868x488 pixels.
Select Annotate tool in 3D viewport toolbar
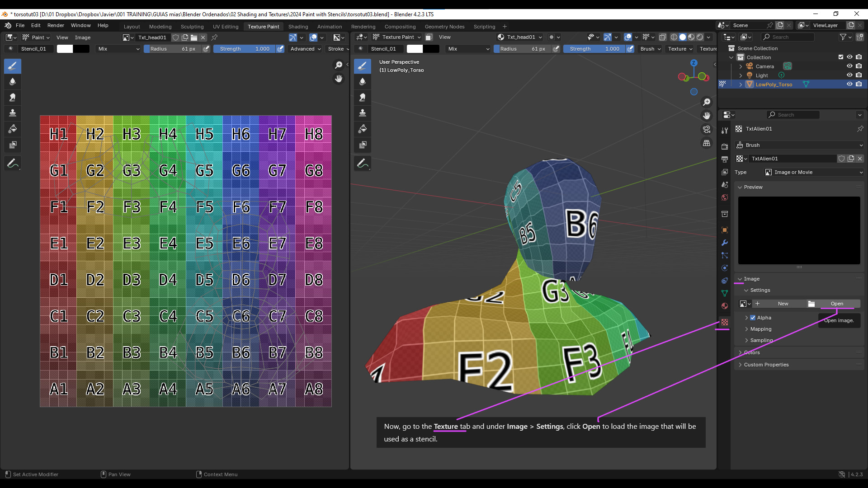point(363,163)
